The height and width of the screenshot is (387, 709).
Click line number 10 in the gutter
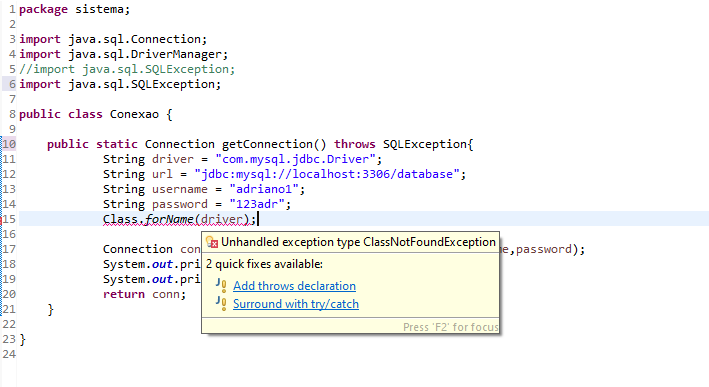click(9, 144)
